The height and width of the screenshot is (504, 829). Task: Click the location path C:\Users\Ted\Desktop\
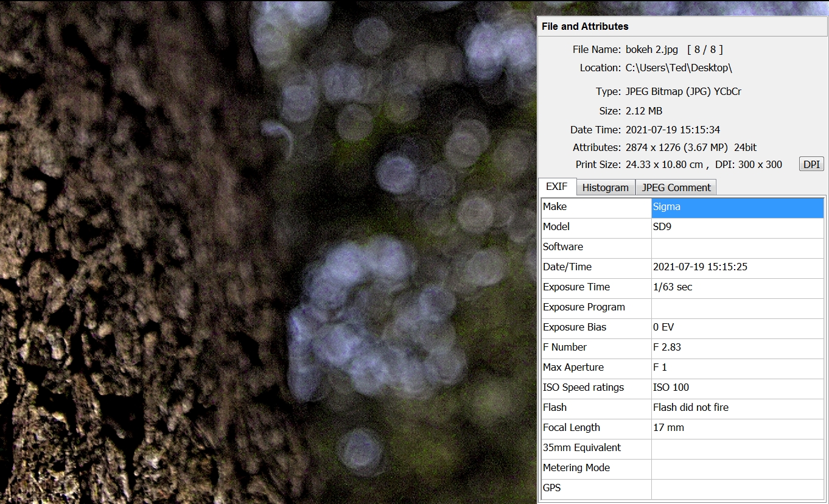[x=679, y=68]
